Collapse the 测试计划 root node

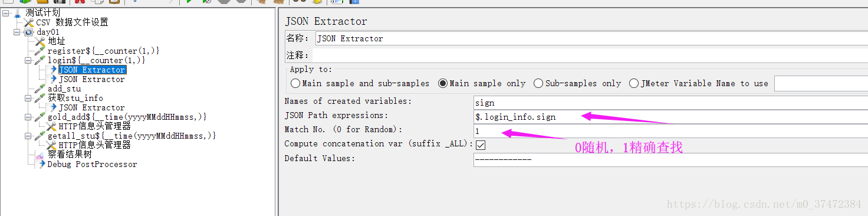coord(5,12)
